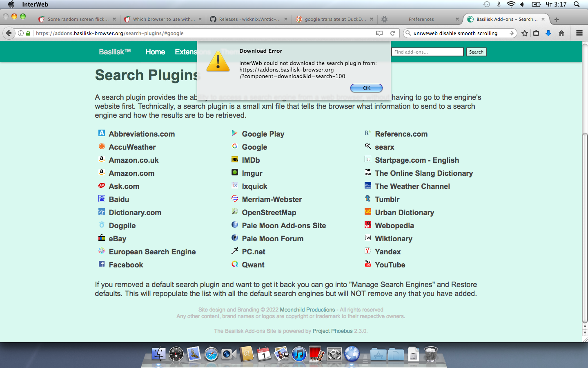Open the Project Phoebus link
This screenshot has width=588, height=368.
pyautogui.click(x=332, y=331)
